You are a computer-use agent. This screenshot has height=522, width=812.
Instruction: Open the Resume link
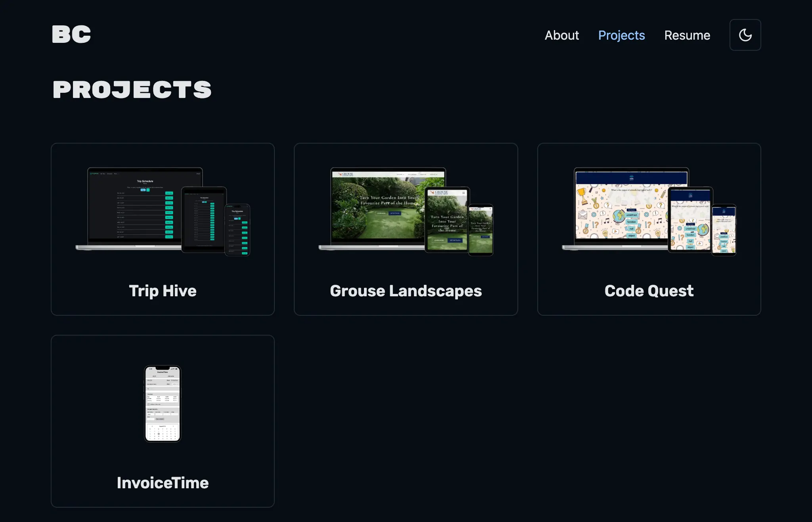pos(687,35)
